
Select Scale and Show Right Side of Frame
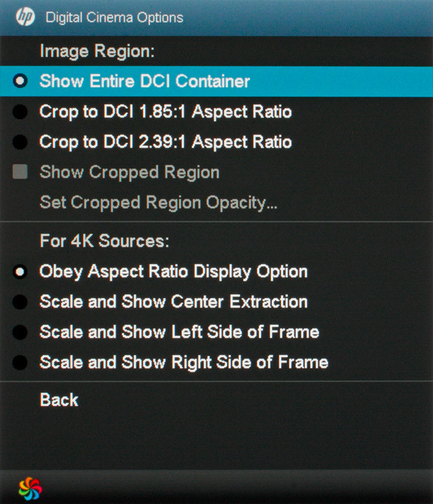(216, 362)
